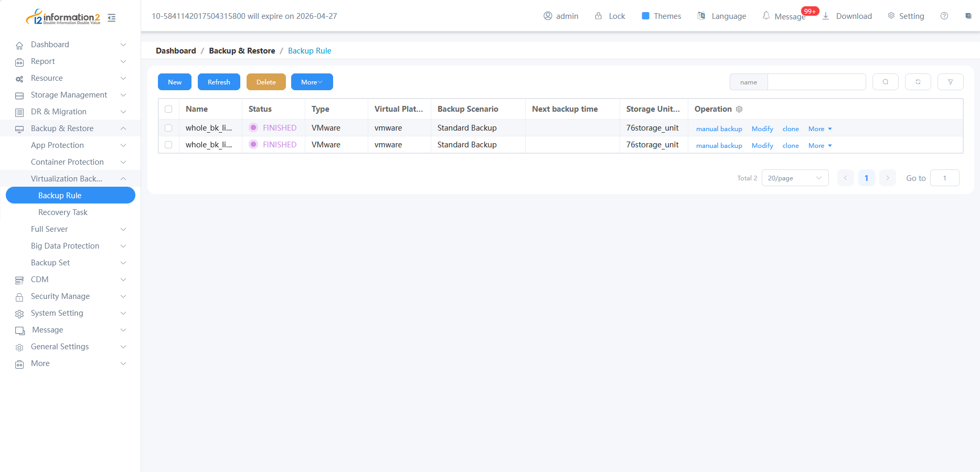Open the 20/page page size dropdown

pyautogui.click(x=794, y=178)
